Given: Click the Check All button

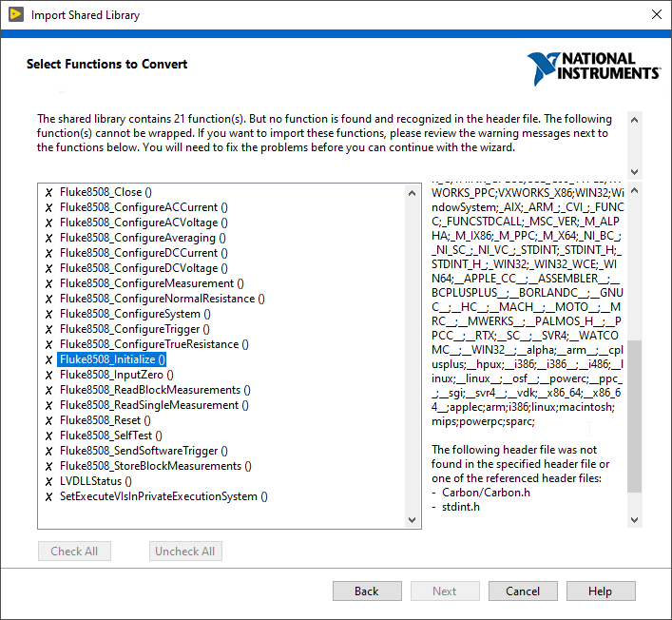Looking at the screenshot, I should 74,551.
